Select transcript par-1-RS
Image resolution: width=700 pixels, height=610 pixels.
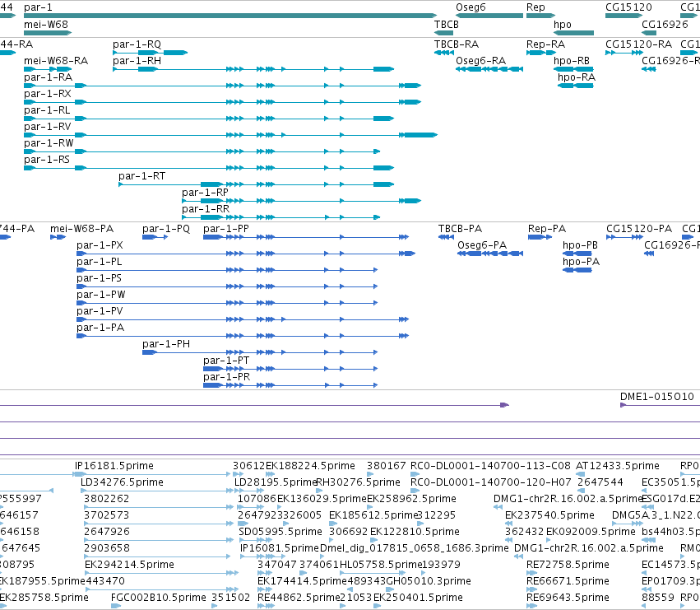pos(209,168)
